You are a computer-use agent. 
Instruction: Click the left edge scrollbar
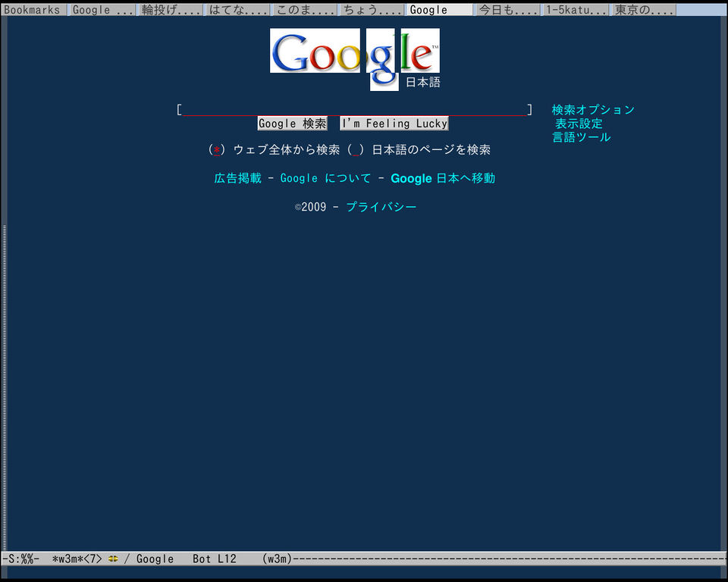pos(5,387)
